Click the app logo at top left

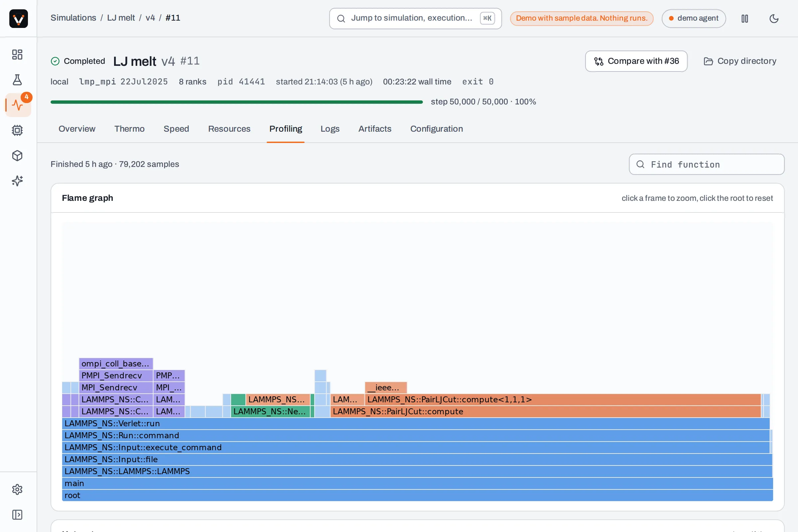tap(18, 18)
